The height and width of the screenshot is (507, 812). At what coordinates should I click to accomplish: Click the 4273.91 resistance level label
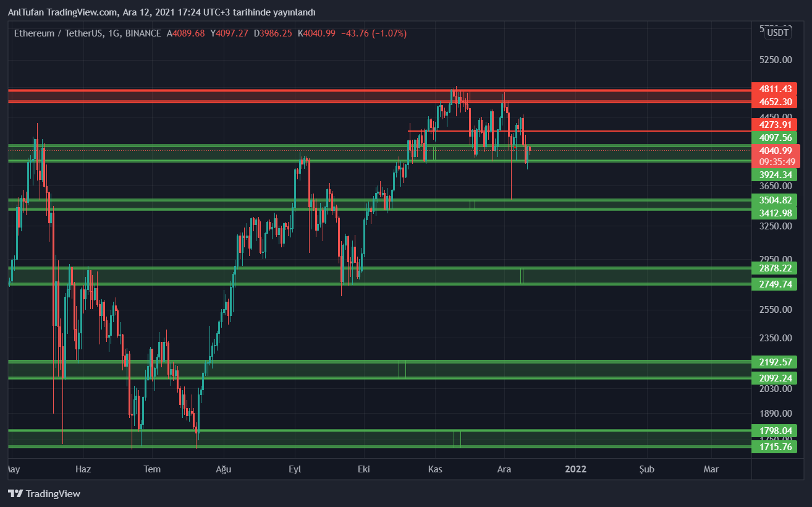pyautogui.click(x=774, y=124)
